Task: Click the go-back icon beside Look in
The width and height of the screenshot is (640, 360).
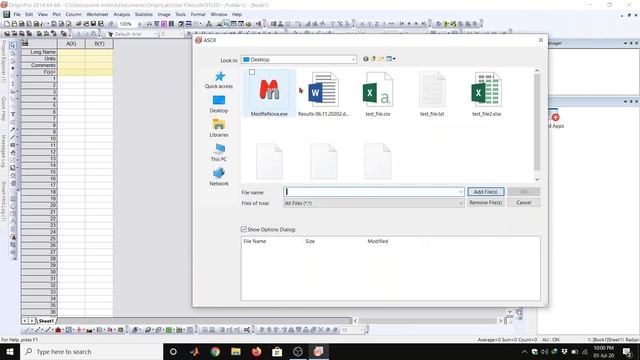Action: pos(366,59)
